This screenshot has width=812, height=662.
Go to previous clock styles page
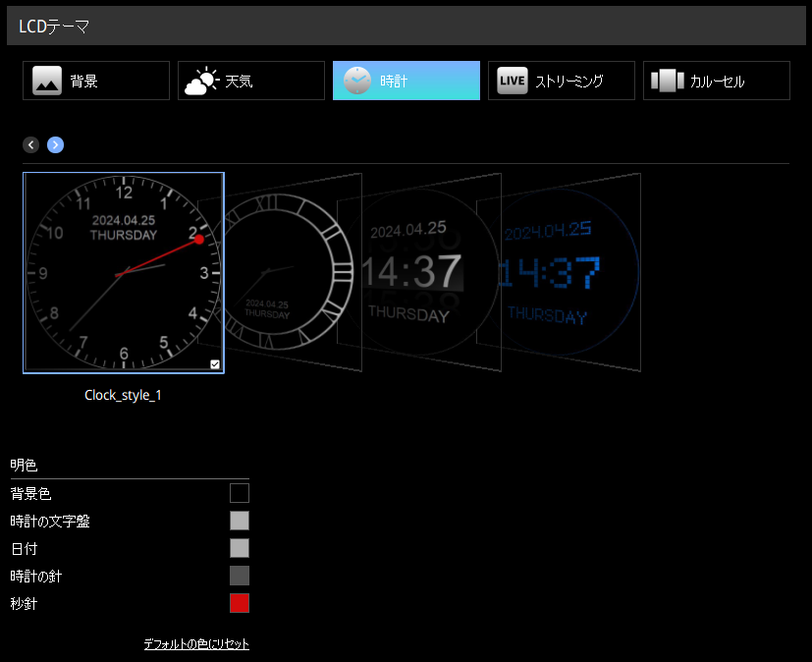[31, 145]
